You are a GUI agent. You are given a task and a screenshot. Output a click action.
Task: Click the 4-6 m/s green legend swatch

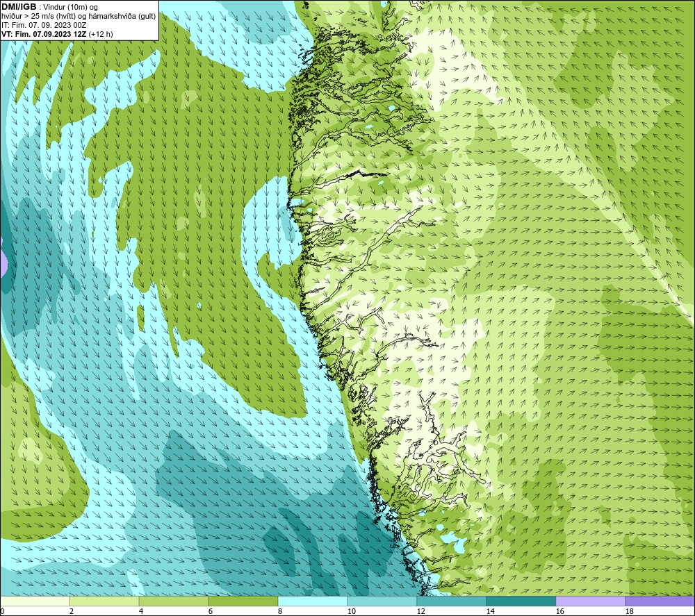click(x=174, y=601)
